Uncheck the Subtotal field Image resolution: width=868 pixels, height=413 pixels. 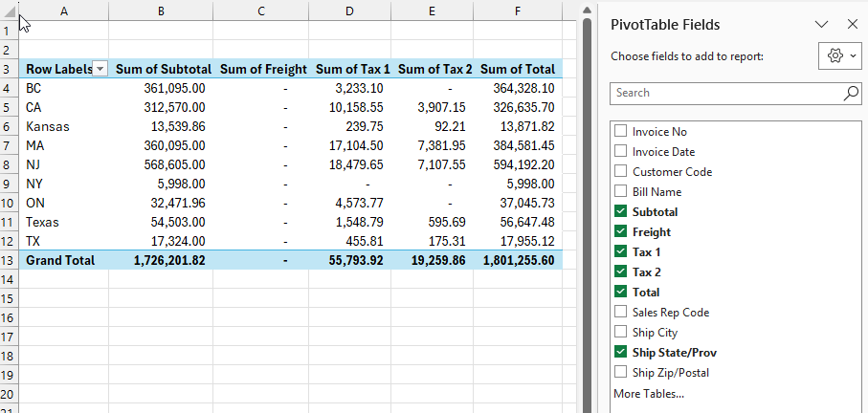(x=620, y=211)
